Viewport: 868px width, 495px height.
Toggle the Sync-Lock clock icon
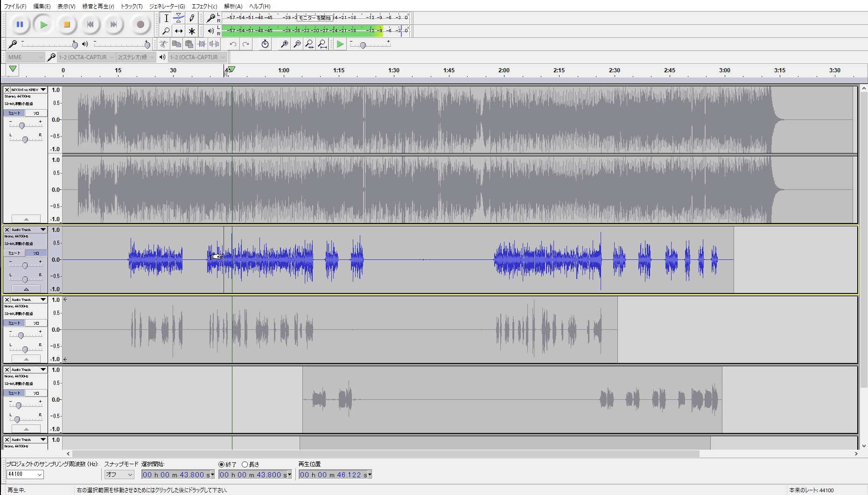pos(265,44)
